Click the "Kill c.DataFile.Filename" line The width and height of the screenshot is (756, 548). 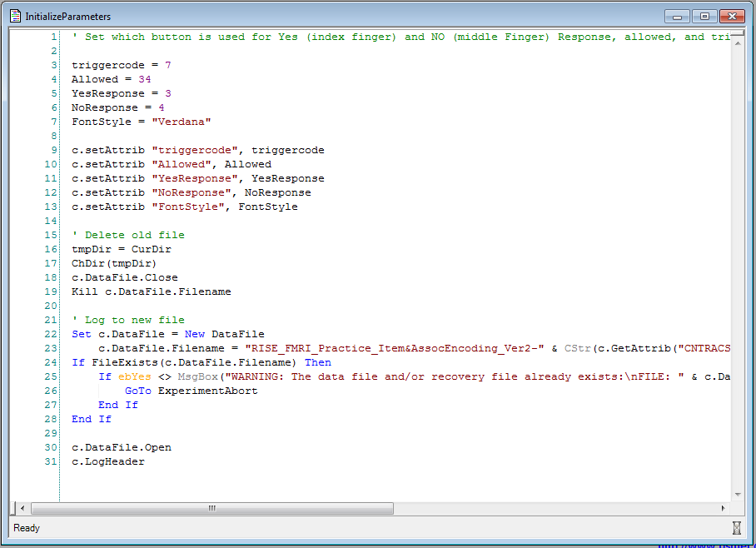[152, 291]
